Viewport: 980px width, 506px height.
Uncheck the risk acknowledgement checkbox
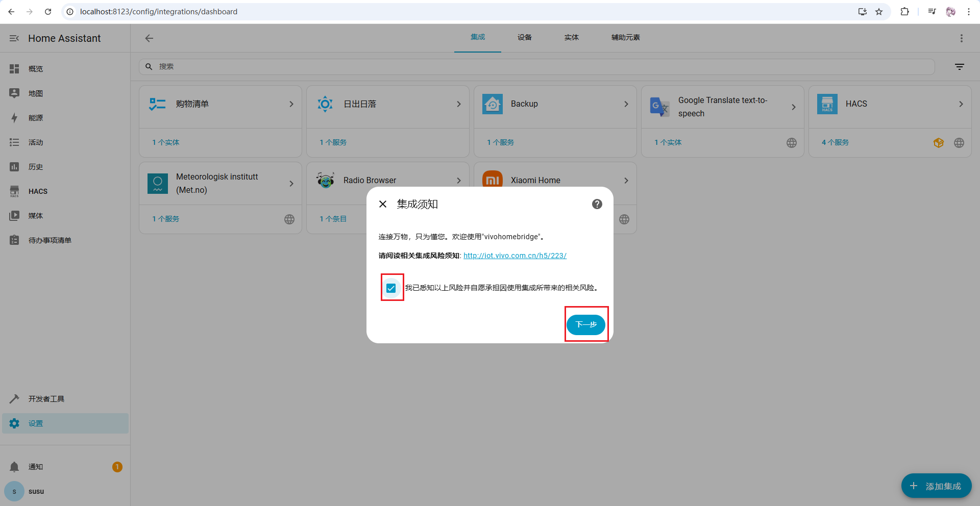tap(391, 288)
